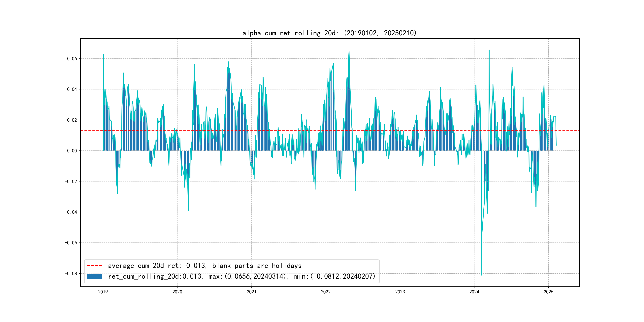Click the chart title text
This screenshot has height=322, width=644.
(x=329, y=33)
